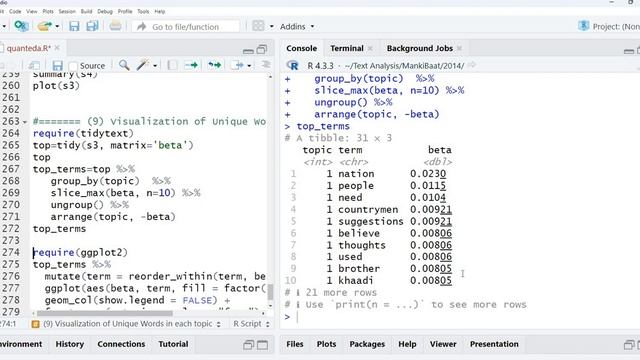The image size is (640, 360).
Task: Print the current file
Action: tap(116, 26)
